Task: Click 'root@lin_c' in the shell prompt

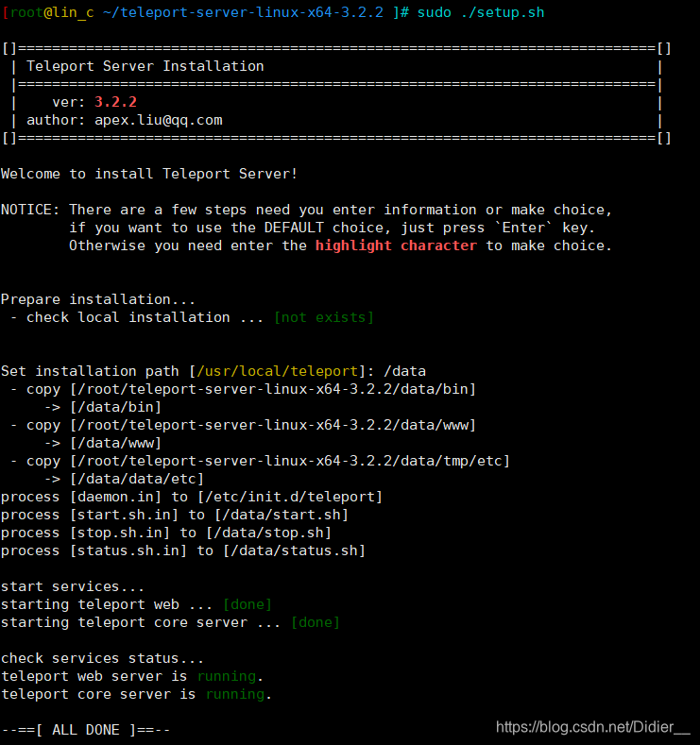Action: (52, 12)
